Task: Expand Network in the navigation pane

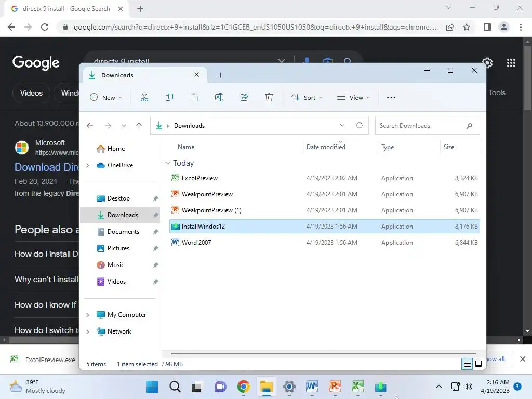Action: 87,331
